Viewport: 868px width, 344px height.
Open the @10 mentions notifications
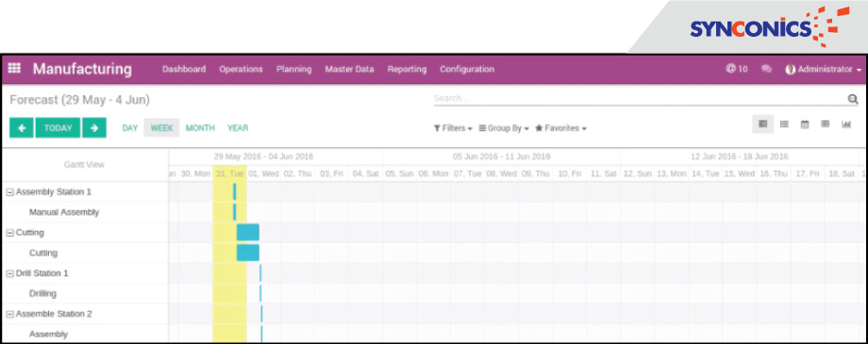737,69
